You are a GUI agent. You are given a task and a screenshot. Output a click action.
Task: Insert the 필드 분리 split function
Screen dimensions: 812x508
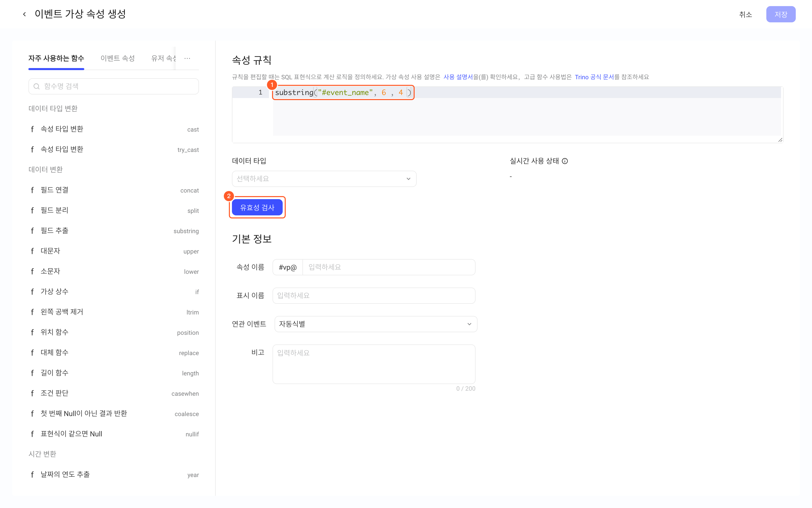tap(114, 210)
